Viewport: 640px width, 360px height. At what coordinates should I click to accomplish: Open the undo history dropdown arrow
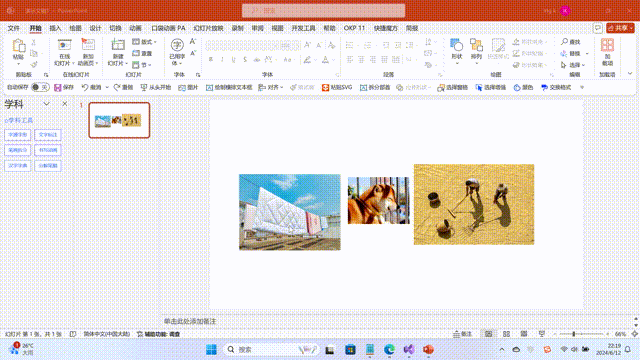coord(107,87)
